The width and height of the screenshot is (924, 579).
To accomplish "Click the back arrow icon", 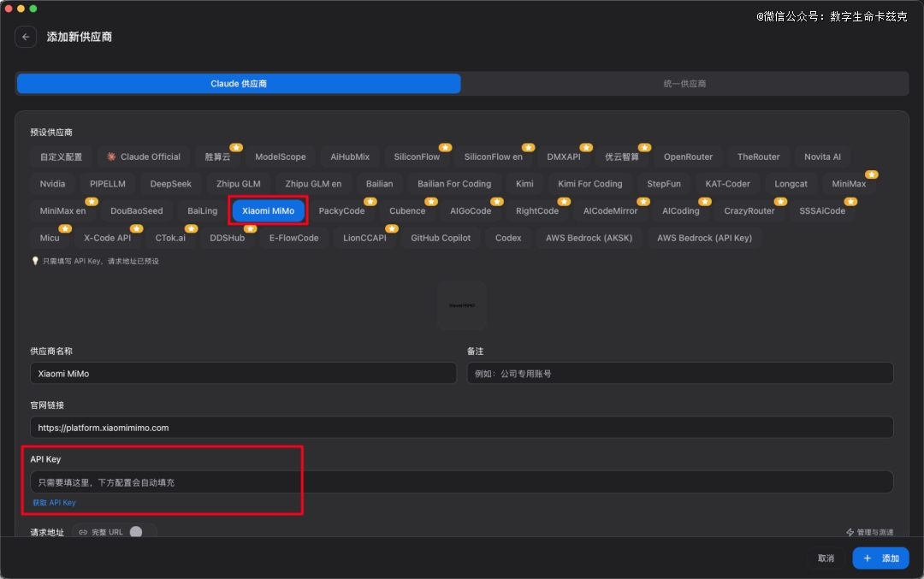I will click(26, 37).
